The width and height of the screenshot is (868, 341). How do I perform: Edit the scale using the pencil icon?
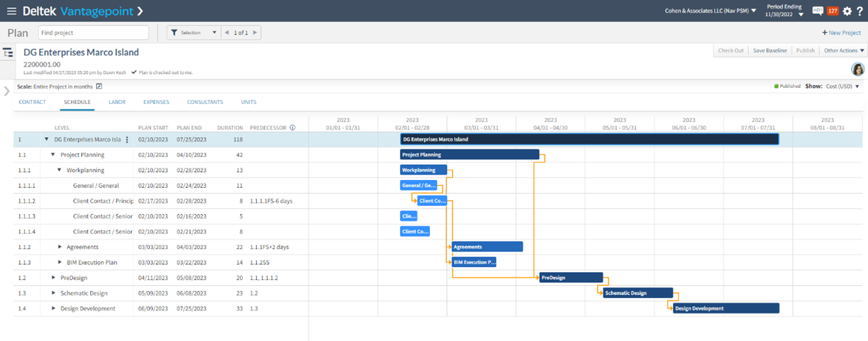pos(99,86)
